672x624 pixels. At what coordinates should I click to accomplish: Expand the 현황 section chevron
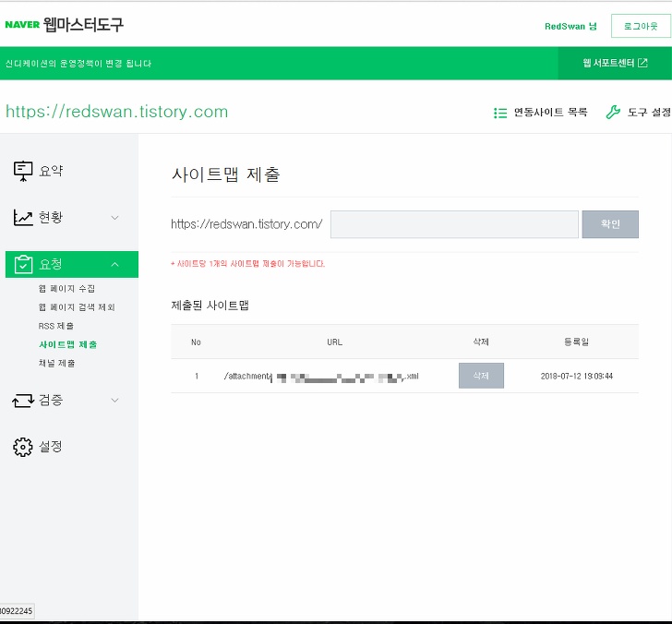click(x=114, y=218)
